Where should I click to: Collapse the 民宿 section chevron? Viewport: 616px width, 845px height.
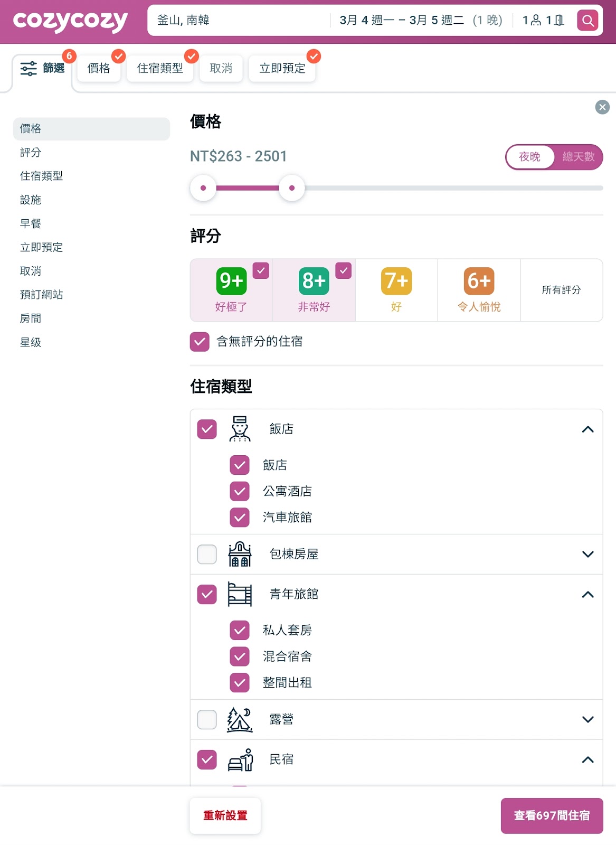tap(587, 760)
